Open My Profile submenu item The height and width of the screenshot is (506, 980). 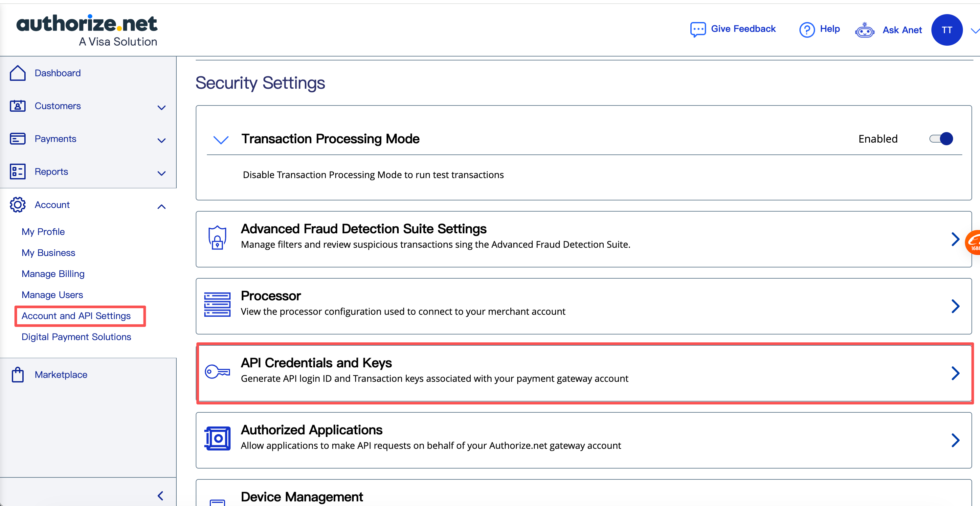click(x=43, y=232)
